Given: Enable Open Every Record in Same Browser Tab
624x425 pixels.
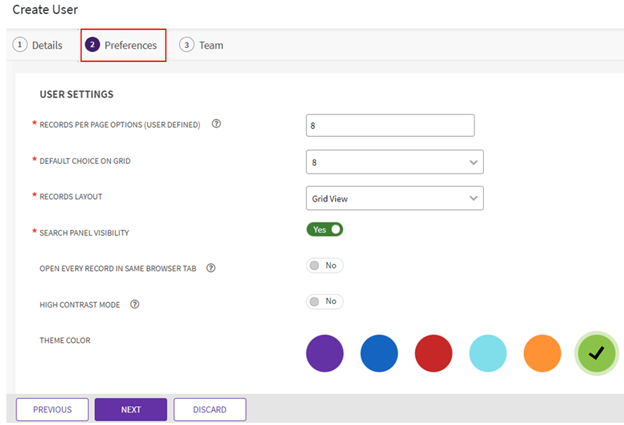Looking at the screenshot, I should pos(324,266).
